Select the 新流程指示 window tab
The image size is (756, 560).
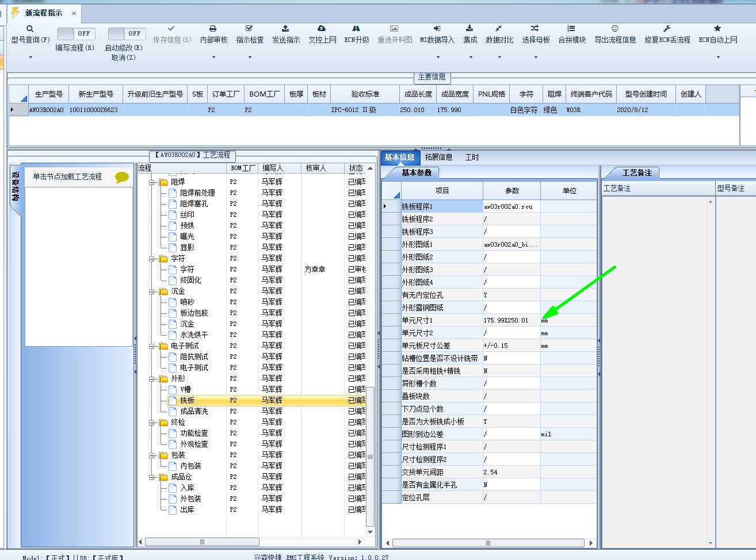coord(43,13)
